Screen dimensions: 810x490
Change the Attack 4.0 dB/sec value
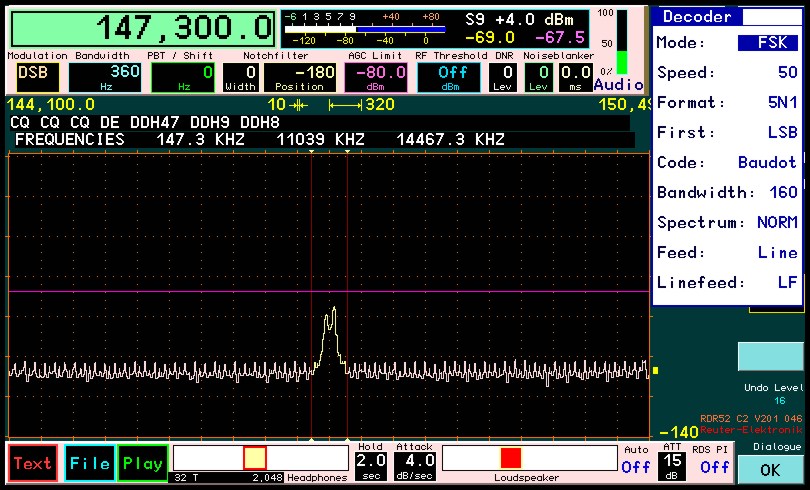coord(414,466)
